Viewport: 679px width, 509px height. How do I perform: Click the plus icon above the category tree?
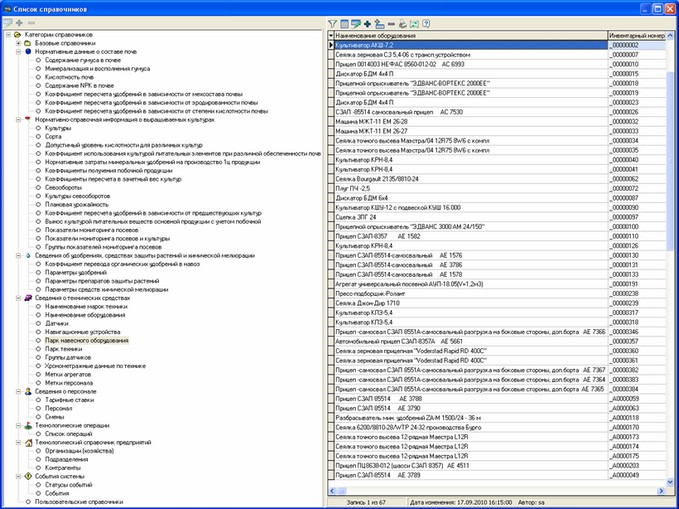[x=19, y=23]
